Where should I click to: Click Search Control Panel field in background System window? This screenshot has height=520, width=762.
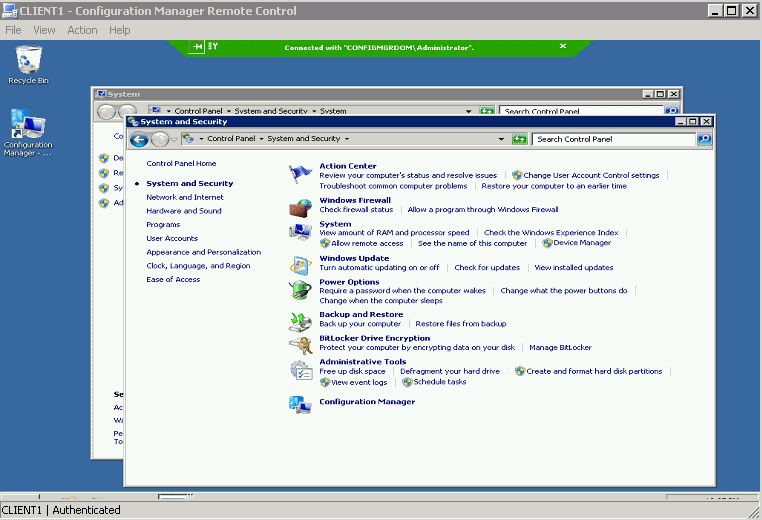coord(582,111)
